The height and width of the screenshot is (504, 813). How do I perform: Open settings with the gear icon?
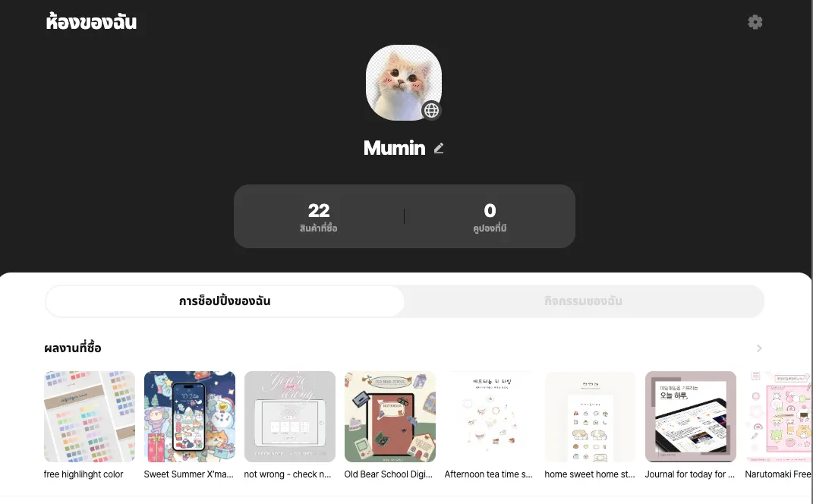755,22
